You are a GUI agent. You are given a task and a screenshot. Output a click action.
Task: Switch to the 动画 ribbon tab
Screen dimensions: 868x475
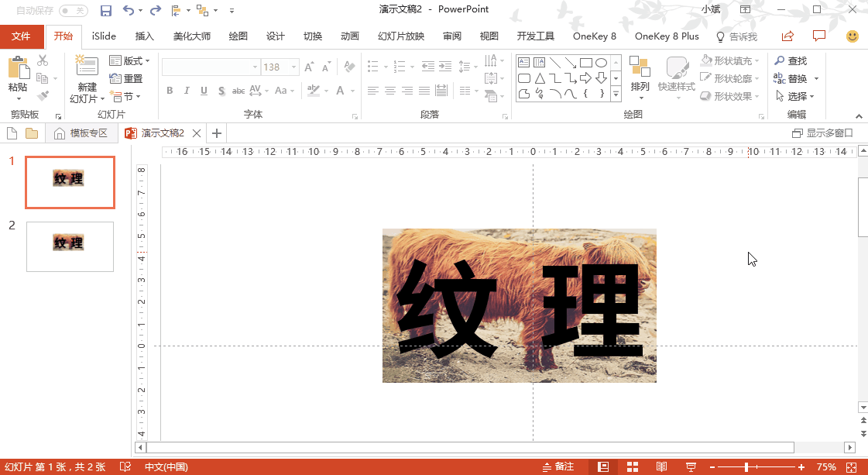point(350,36)
